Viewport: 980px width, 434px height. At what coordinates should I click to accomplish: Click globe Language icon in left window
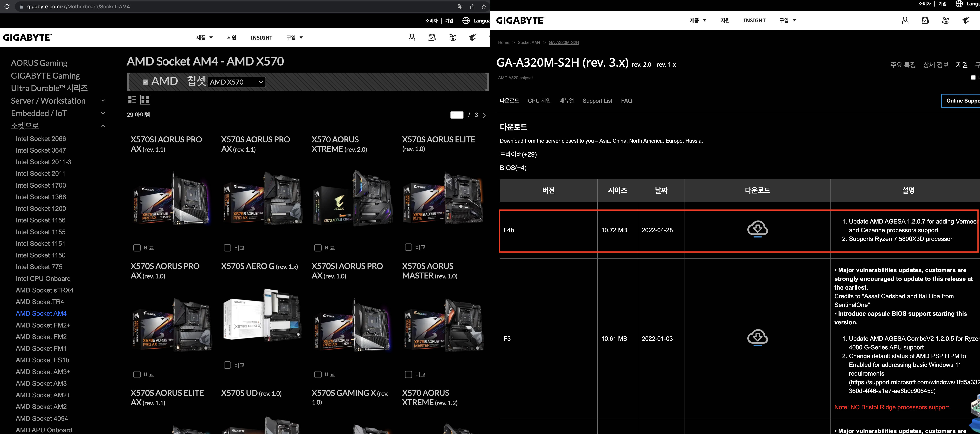click(466, 21)
